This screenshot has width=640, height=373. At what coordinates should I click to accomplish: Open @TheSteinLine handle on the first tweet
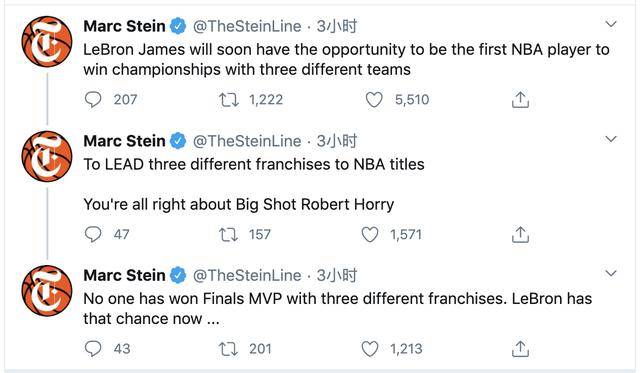[x=247, y=26]
